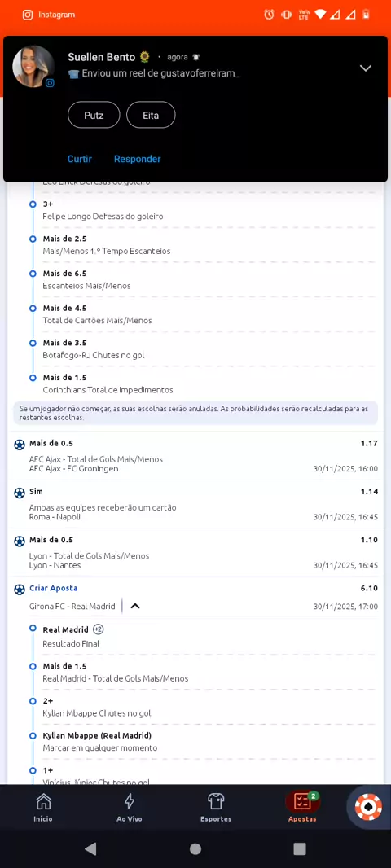The image size is (391, 868).
Task: Collapse the Girona FC - Real Madrid bet
Action: 135,606
